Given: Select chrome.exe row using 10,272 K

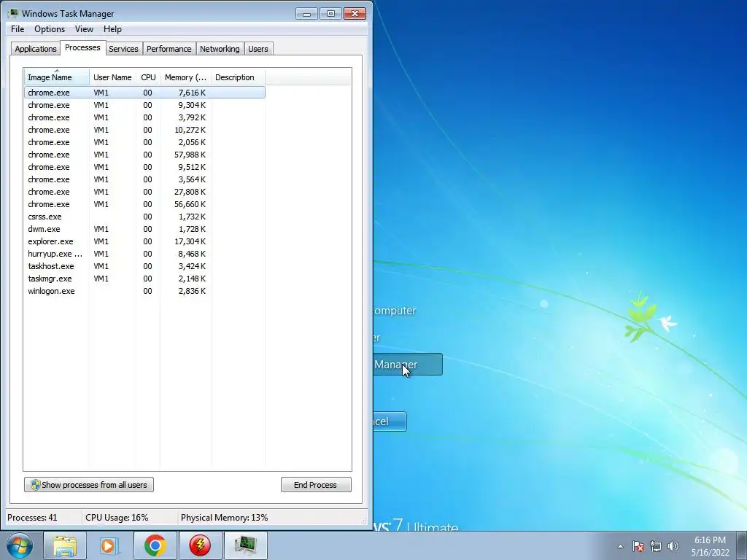Looking at the screenshot, I should pos(144,130).
